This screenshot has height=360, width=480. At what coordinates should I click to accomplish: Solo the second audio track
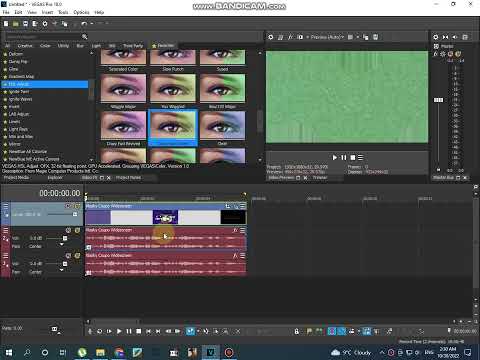(x=77, y=255)
